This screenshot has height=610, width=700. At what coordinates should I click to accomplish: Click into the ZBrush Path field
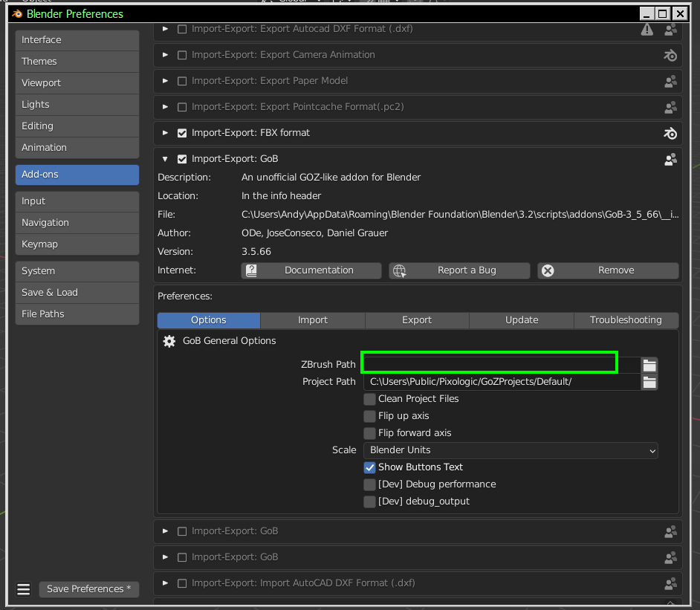pyautogui.click(x=502, y=365)
